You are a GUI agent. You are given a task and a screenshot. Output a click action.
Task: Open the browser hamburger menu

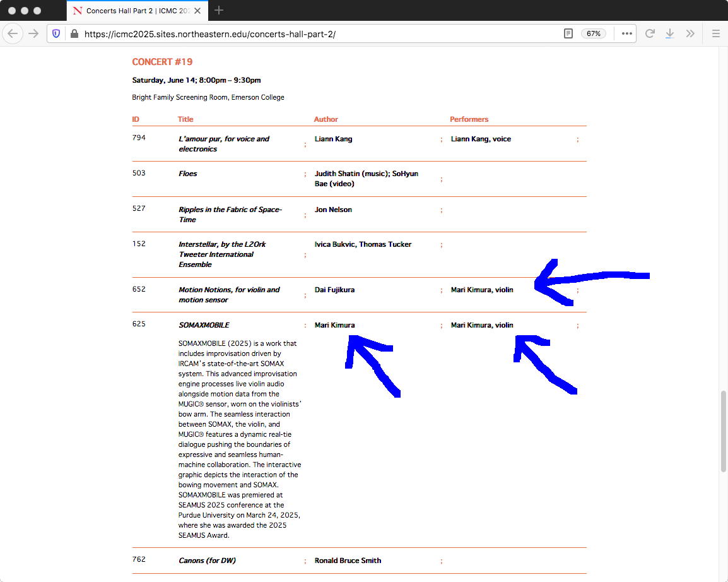tap(715, 33)
